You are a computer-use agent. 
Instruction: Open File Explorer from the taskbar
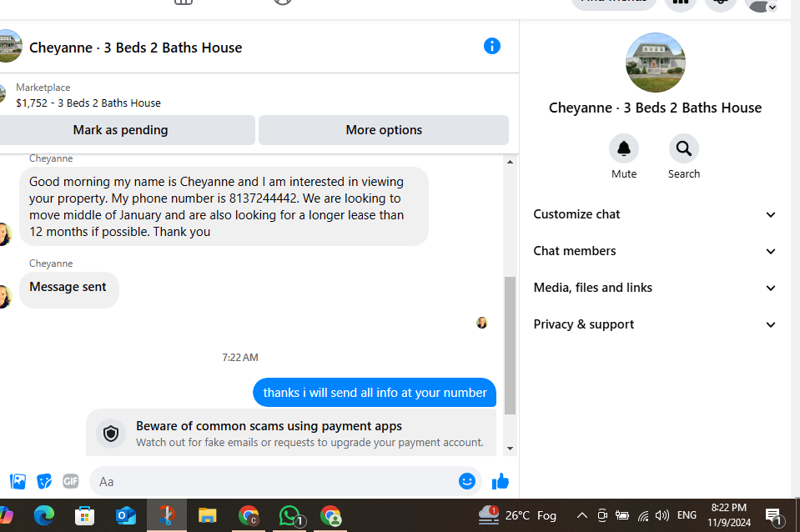pyautogui.click(x=207, y=515)
